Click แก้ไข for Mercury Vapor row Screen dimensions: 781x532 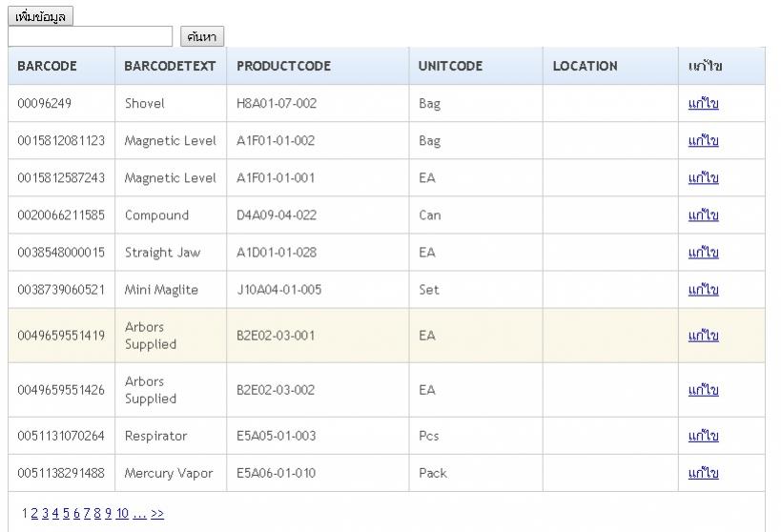(x=703, y=473)
